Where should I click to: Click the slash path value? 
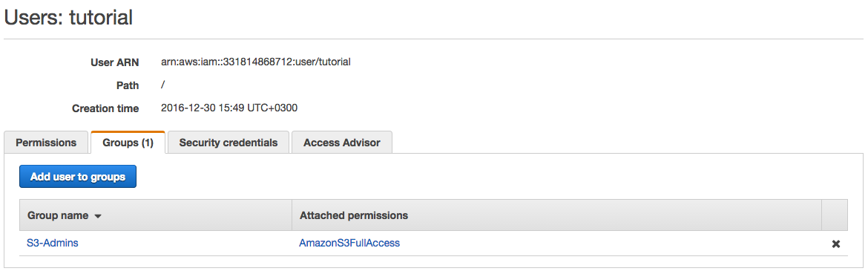pyautogui.click(x=162, y=85)
